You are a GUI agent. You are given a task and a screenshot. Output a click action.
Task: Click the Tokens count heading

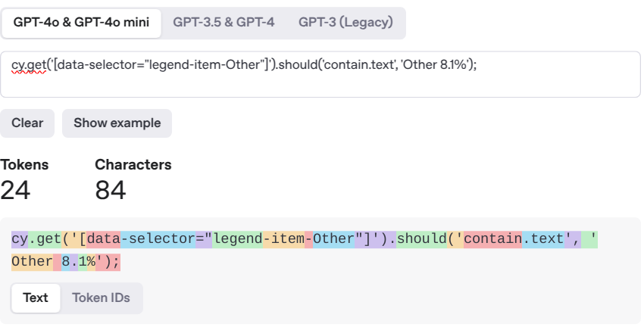point(24,164)
